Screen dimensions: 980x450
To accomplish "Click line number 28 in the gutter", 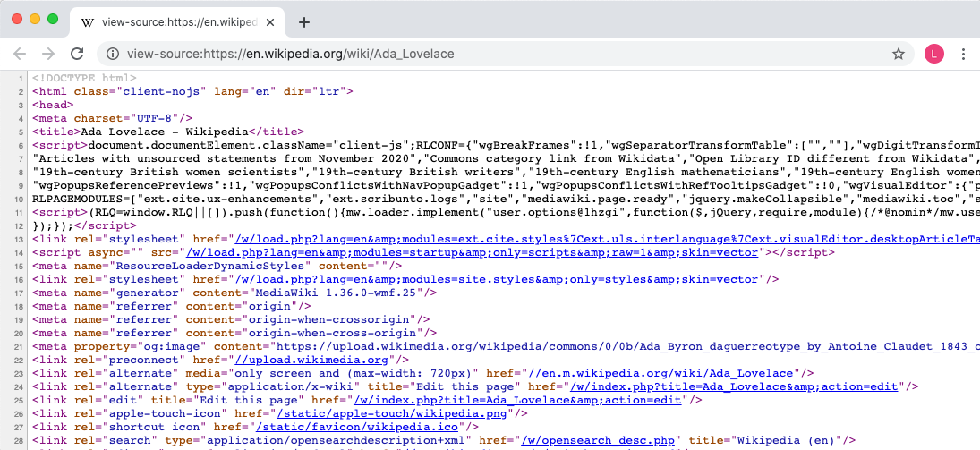I will 19,441.
